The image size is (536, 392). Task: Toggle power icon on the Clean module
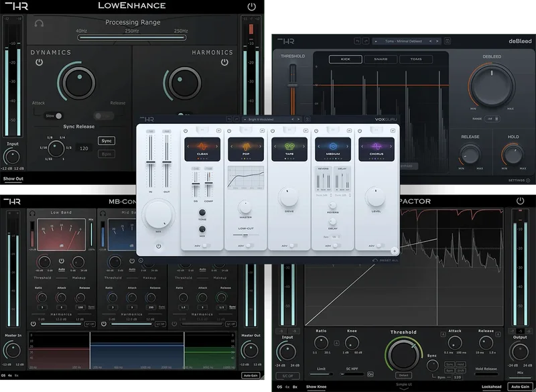[186, 131]
